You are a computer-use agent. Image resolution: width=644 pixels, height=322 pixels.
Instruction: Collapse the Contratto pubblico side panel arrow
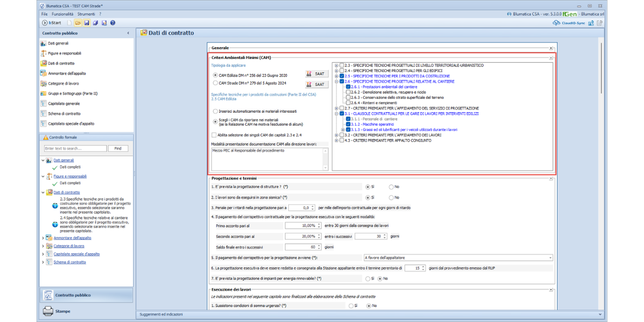pos(128,33)
